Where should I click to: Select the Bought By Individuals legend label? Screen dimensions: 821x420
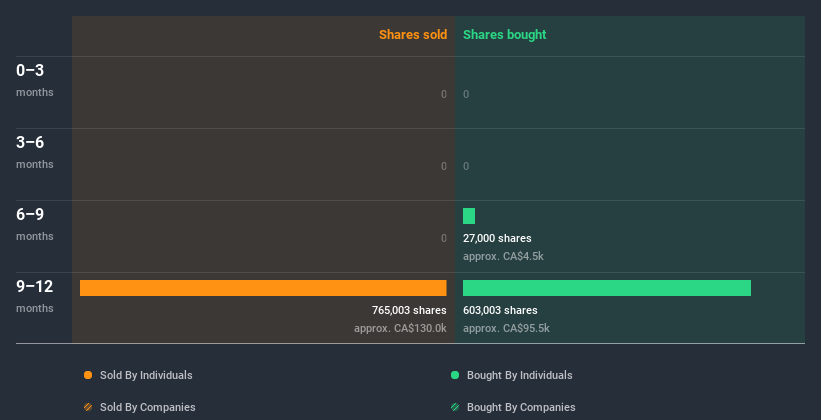[519, 375]
